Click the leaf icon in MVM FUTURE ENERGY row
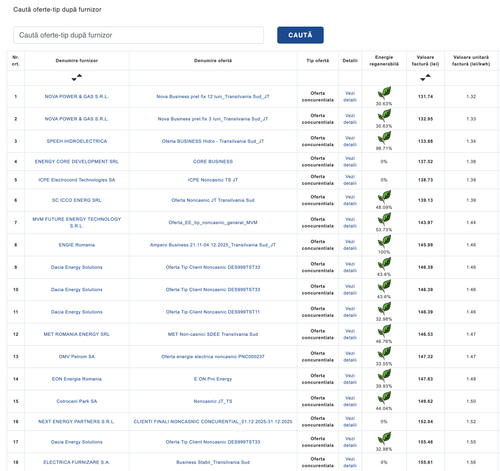Image resolution: width=500 pixels, height=471 pixels. (x=384, y=219)
